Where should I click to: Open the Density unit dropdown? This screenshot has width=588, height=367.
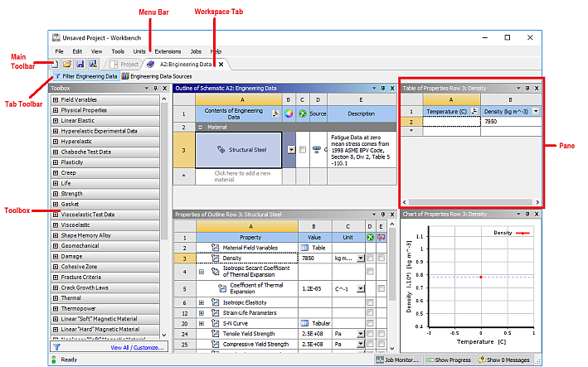[x=361, y=258]
